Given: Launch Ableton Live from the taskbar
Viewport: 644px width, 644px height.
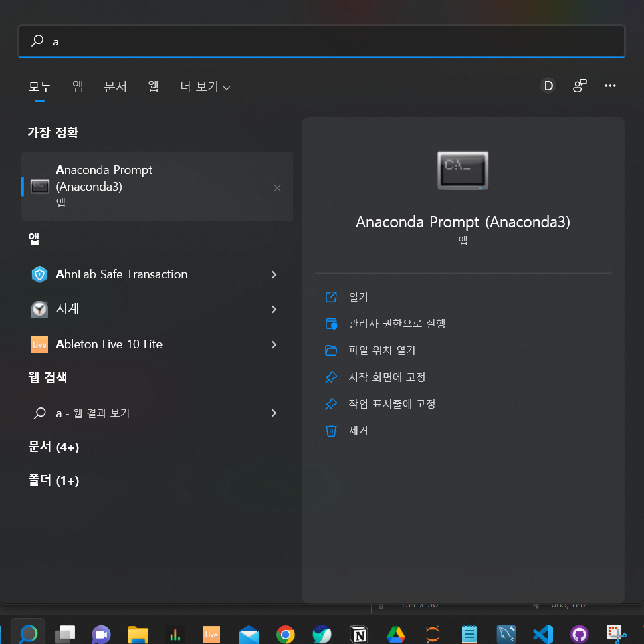Looking at the screenshot, I should [211, 635].
